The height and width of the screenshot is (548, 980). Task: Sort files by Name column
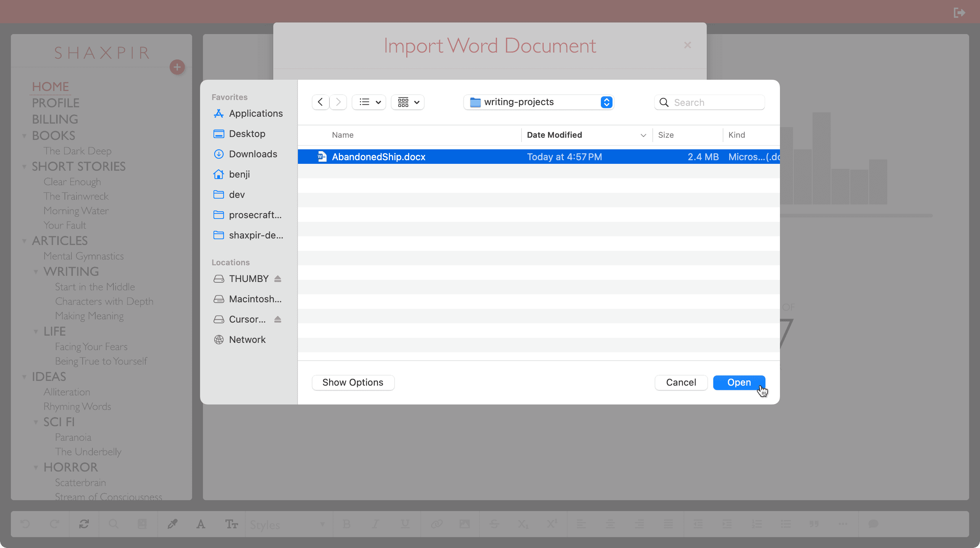tap(342, 135)
